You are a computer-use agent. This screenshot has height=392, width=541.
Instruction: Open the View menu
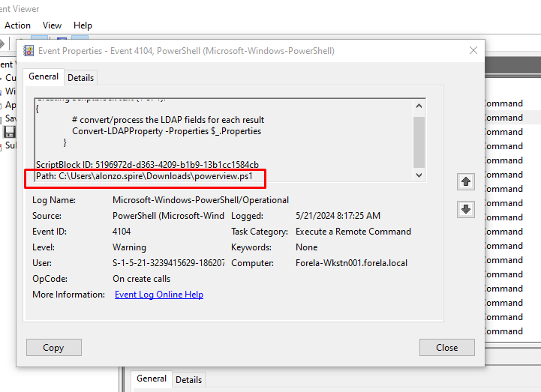52,25
